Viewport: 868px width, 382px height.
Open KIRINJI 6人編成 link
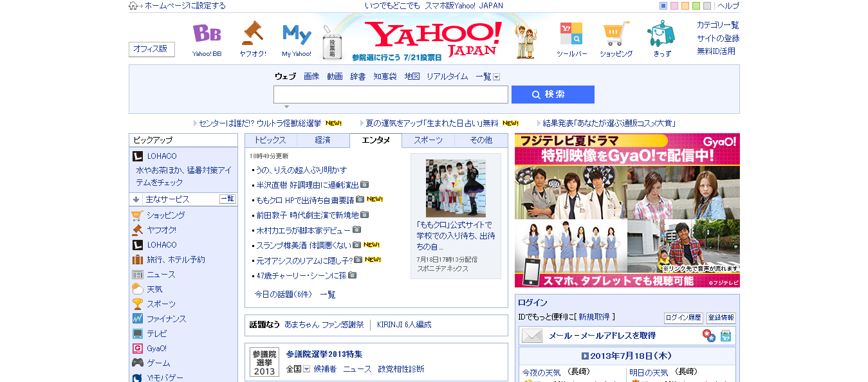[404, 325]
